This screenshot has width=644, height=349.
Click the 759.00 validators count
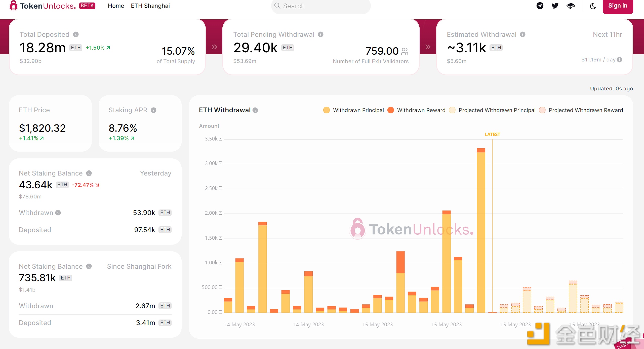pyautogui.click(x=382, y=51)
